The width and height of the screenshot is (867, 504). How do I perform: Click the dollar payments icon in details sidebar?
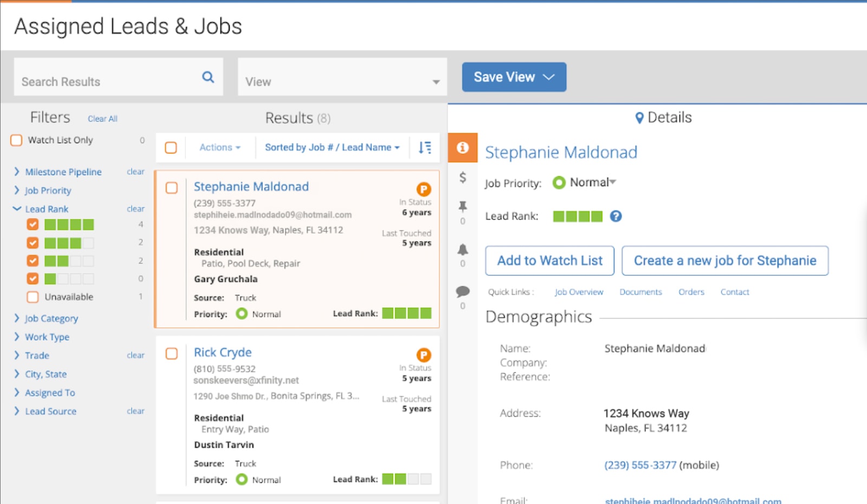click(462, 176)
